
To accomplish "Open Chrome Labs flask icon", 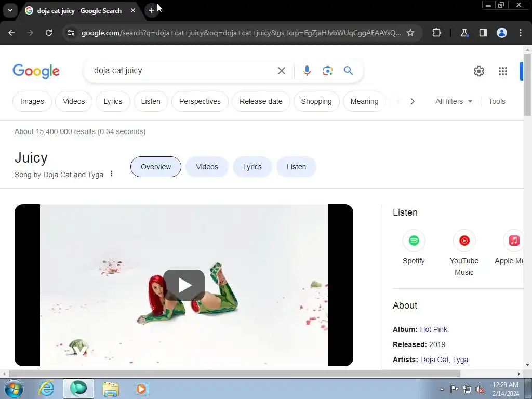I will point(464,33).
